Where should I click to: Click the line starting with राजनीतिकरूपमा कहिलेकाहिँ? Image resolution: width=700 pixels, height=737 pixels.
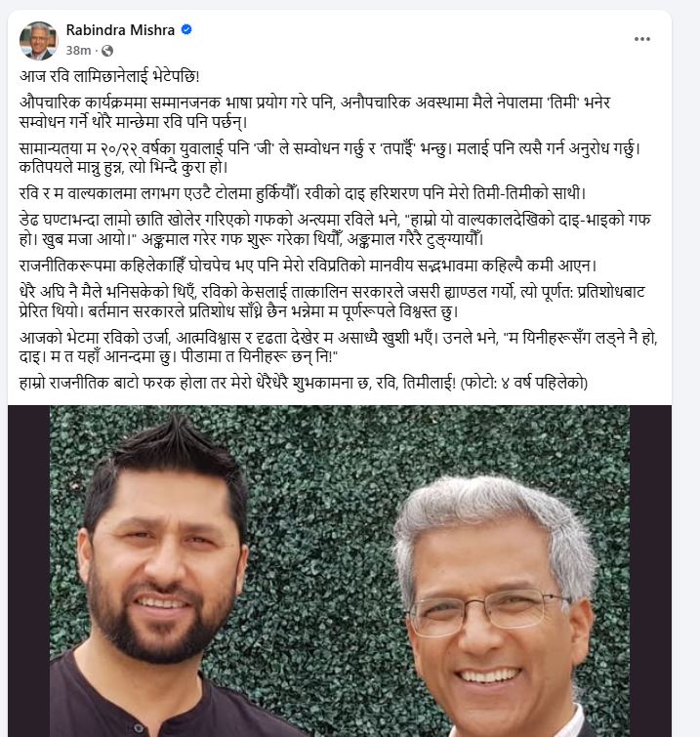pyautogui.click(x=308, y=266)
